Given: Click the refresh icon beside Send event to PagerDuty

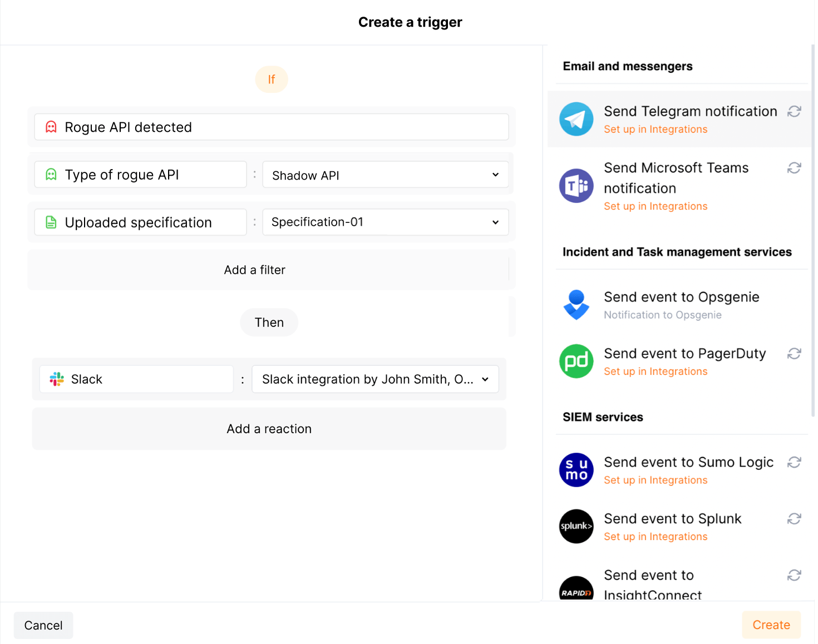Looking at the screenshot, I should point(794,354).
